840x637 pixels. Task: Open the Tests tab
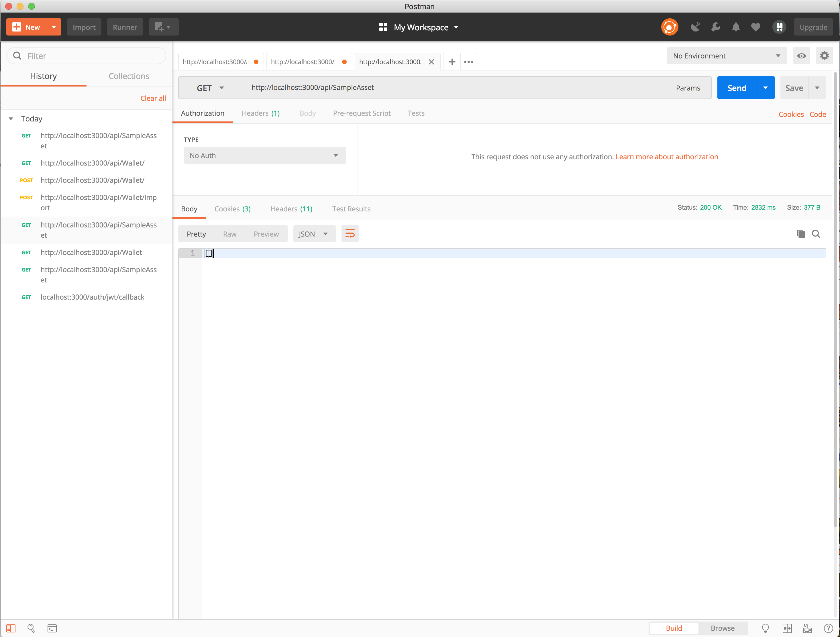(416, 113)
